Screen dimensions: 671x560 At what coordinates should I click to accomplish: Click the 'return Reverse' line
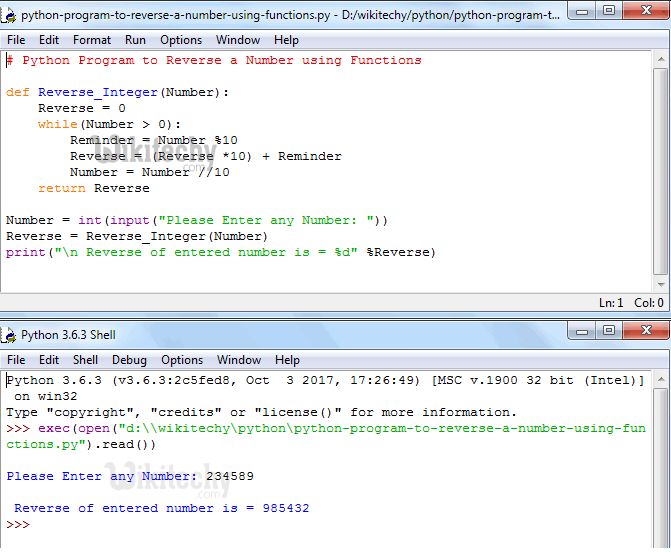pyautogui.click(x=94, y=188)
